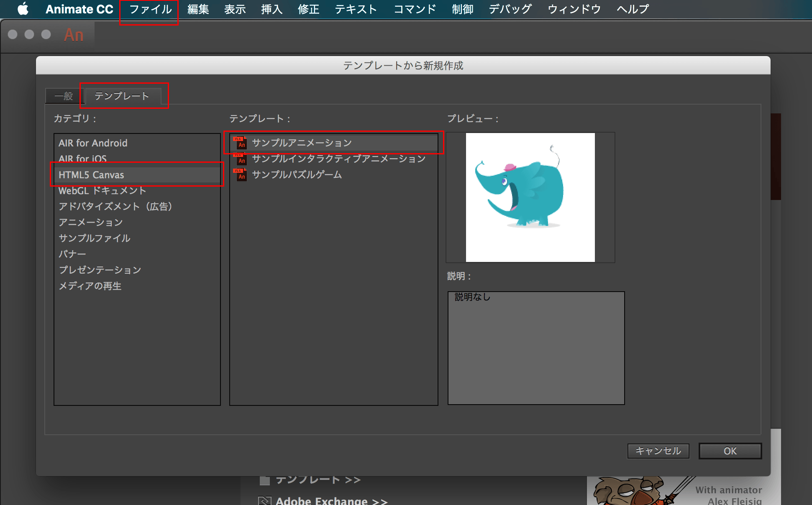Select the サンプルインタラクティブアニメーション template
812x505 pixels.
coord(333,159)
